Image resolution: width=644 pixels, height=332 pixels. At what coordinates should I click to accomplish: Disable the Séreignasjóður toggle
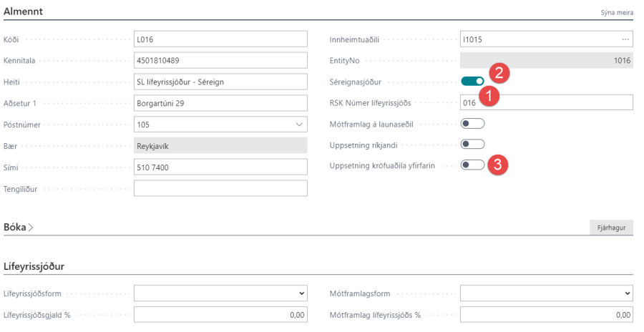[x=472, y=82]
